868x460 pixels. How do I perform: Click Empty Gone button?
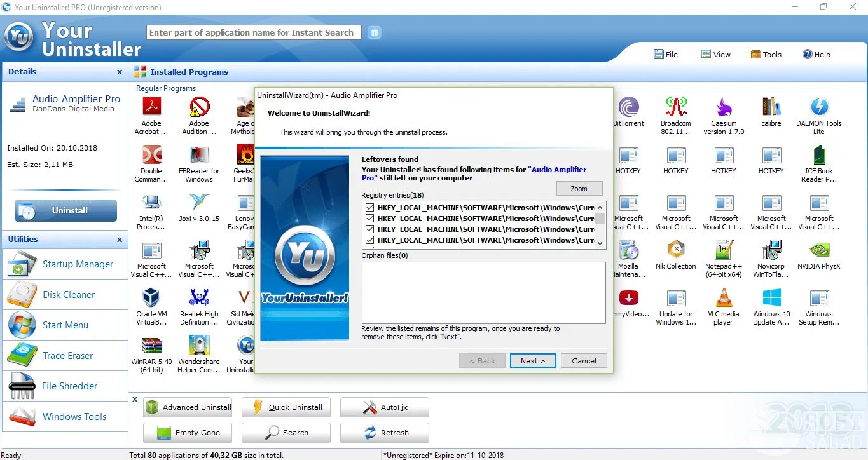(188, 433)
